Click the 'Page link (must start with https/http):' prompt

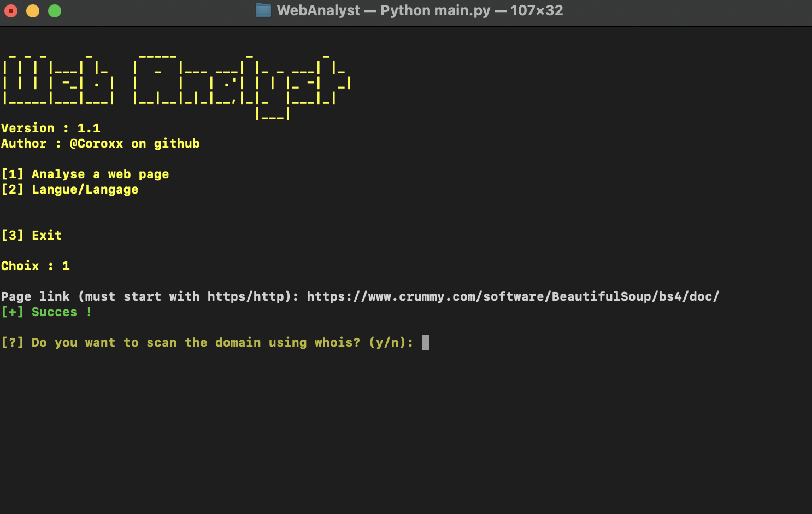pos(150,297)
